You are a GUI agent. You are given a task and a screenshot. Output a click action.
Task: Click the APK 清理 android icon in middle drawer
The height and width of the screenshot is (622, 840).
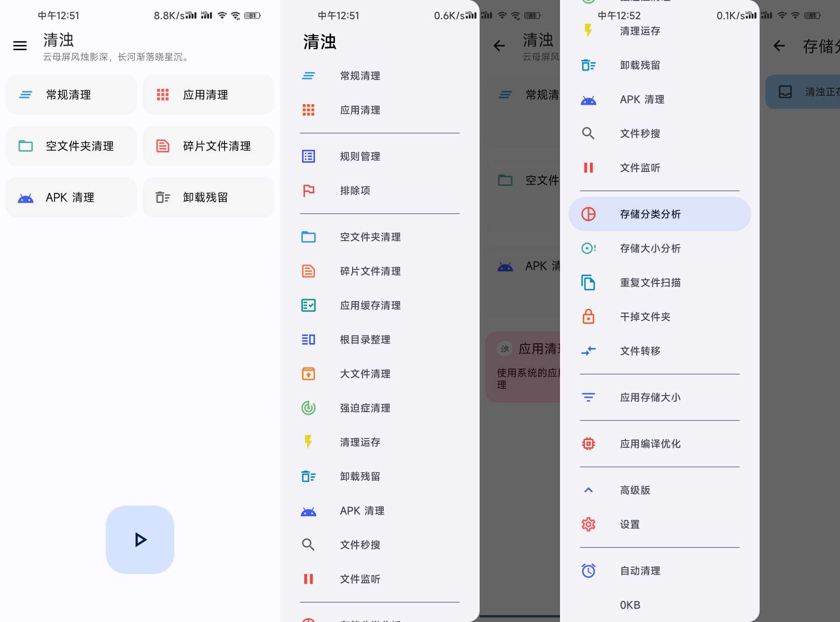(309, 512)
